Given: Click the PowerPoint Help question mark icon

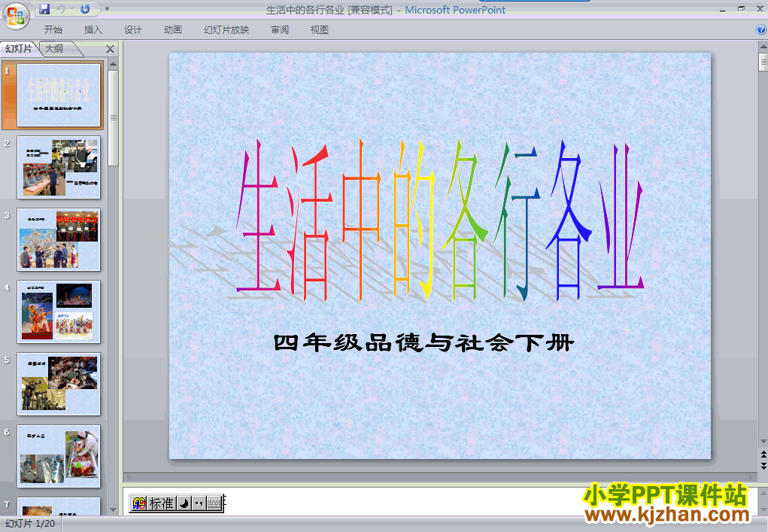Looking at the screenshot, I should 761,29.
